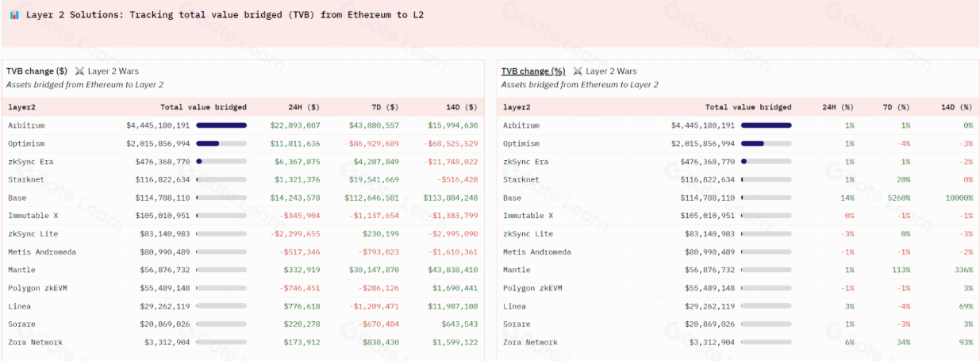
Task: Select Starknet in the percent table
Action: 520,179
